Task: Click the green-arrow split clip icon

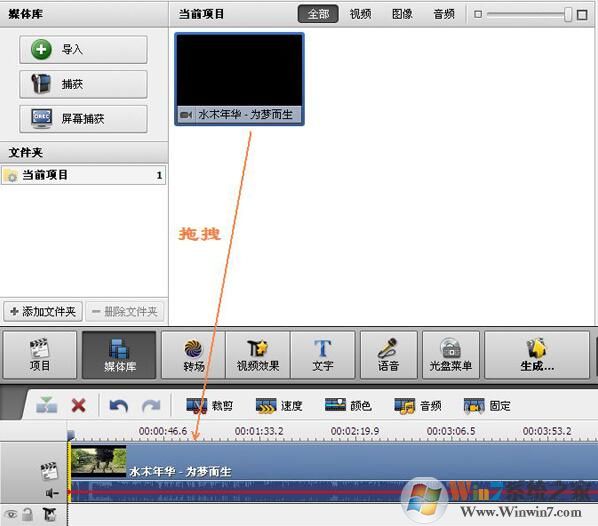Action: tap(47, 405)
